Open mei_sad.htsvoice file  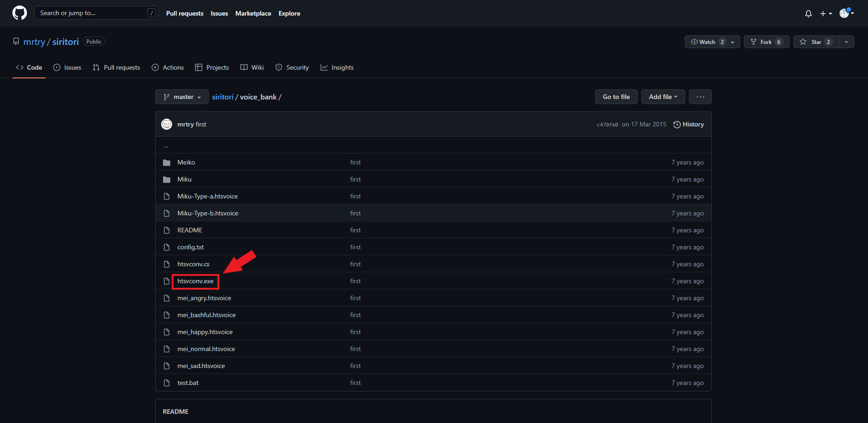(201, 366)
